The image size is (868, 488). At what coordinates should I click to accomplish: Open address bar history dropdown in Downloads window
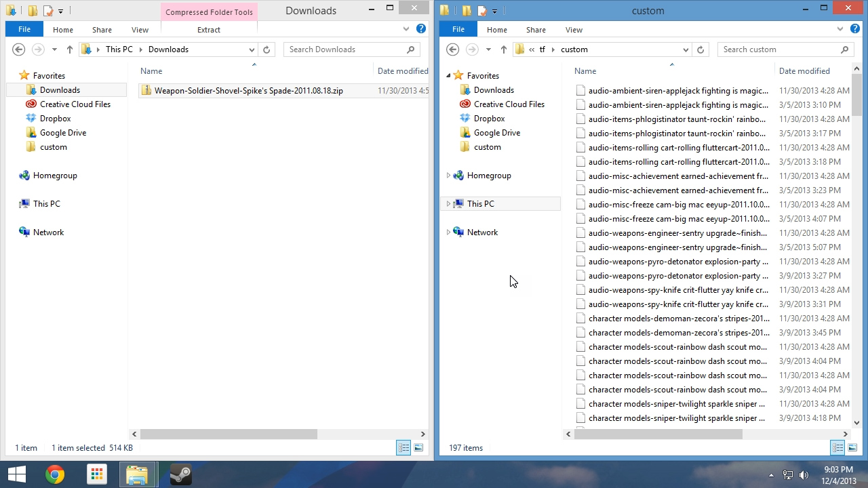pos(252,49)
